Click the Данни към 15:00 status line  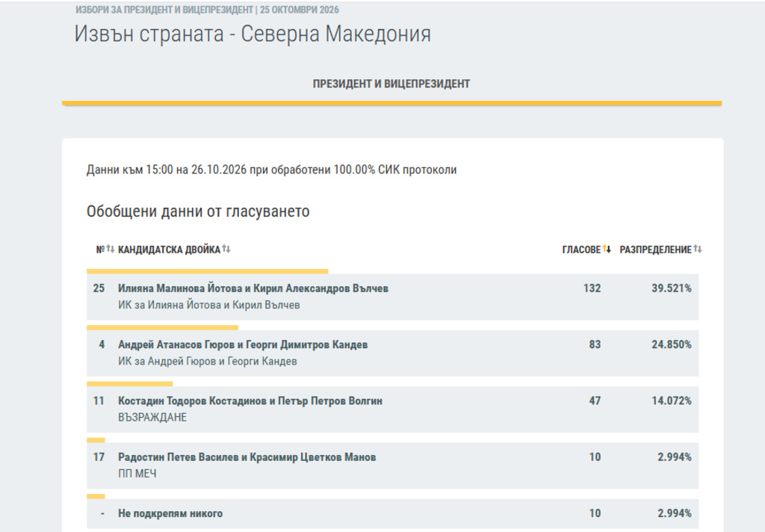click(x=271, y=170)
